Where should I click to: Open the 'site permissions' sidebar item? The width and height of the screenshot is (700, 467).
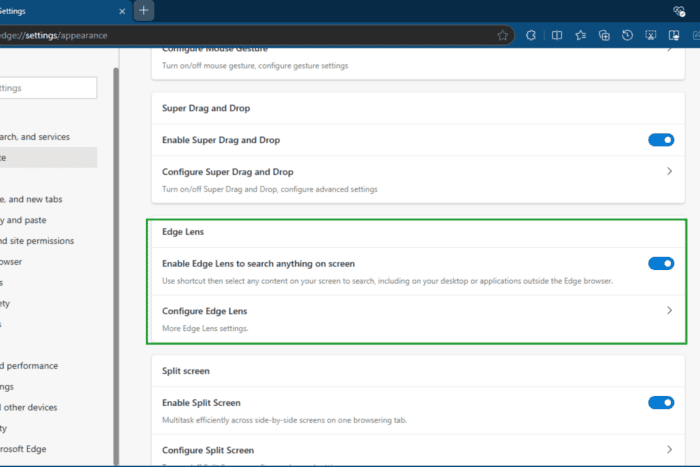click(x=37, y=241)
